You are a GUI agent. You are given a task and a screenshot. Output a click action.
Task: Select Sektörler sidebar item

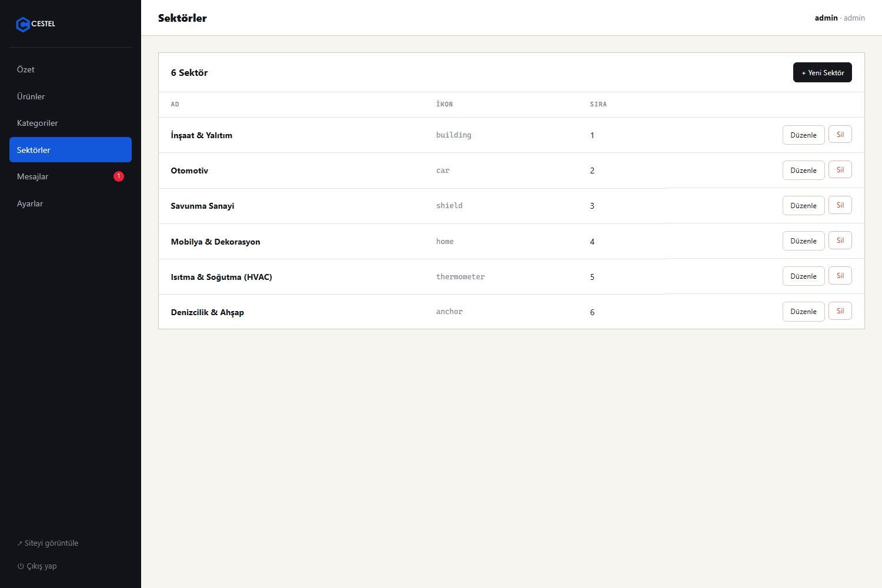click(x=71, y=150)
